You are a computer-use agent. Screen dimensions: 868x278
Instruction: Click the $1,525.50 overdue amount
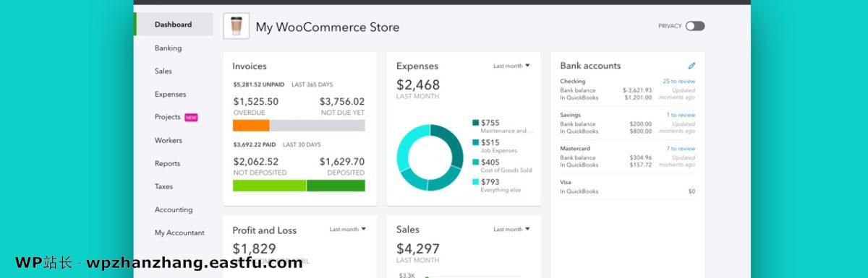click(x=255, y=102)
